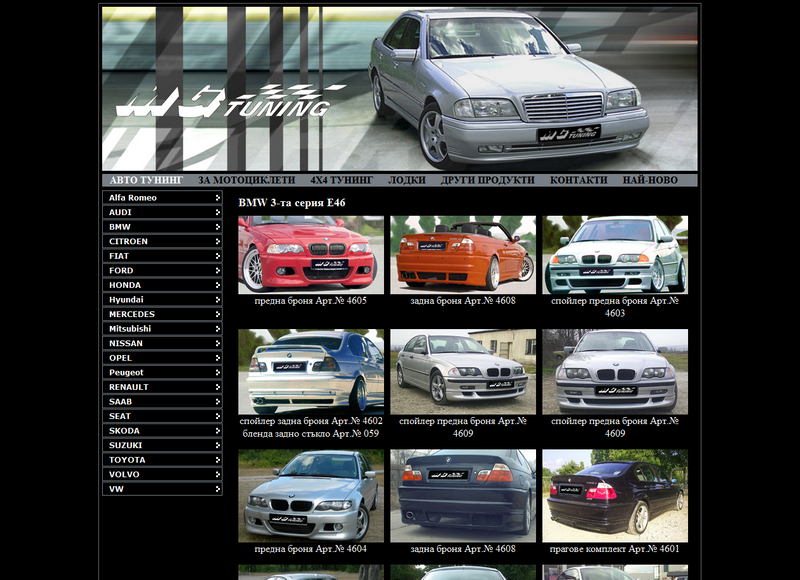This screenshot has width=800, height=580.
Task: Open the red BMW front bumper thumbnail
Action: click(311, 255)
